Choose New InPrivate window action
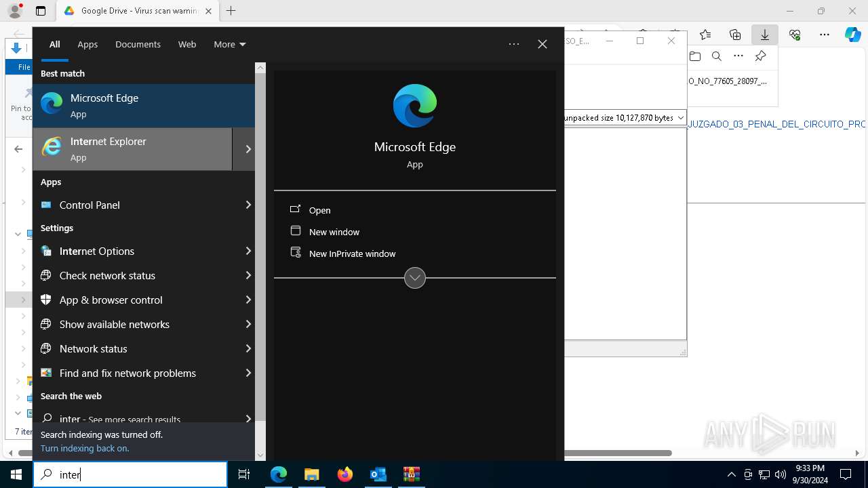868x488 pixels. (343, 253)
